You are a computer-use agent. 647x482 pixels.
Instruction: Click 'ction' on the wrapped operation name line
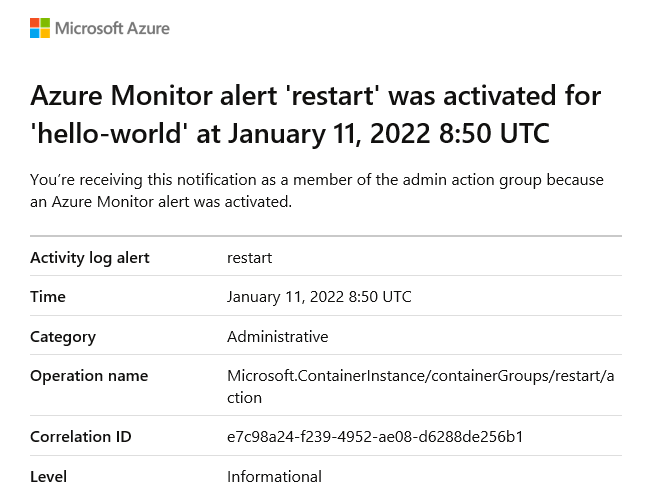click(244, 398)
